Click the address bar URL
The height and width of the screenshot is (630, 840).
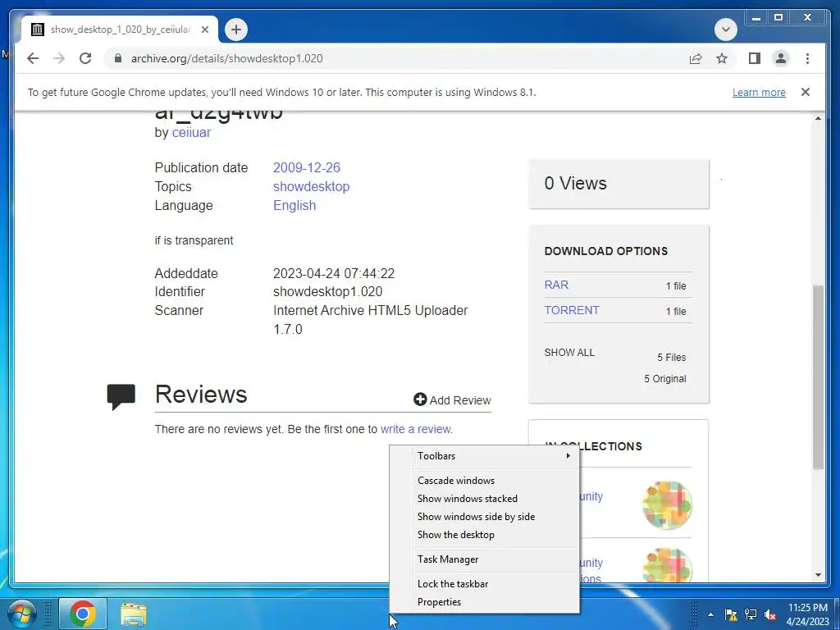click(226, 58)
